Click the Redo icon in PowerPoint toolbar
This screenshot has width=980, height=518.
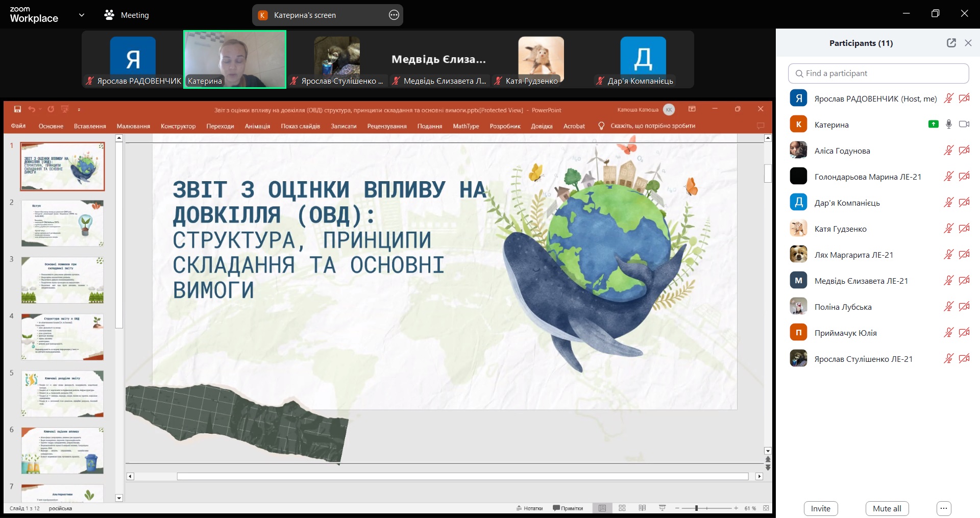pos(51,109)
